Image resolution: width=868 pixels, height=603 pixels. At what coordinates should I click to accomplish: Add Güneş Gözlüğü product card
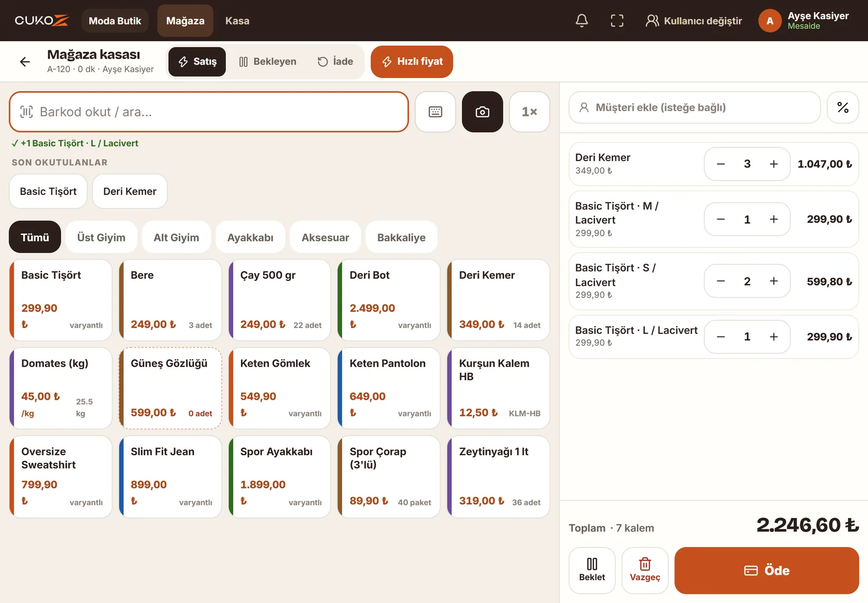[170, 388]
